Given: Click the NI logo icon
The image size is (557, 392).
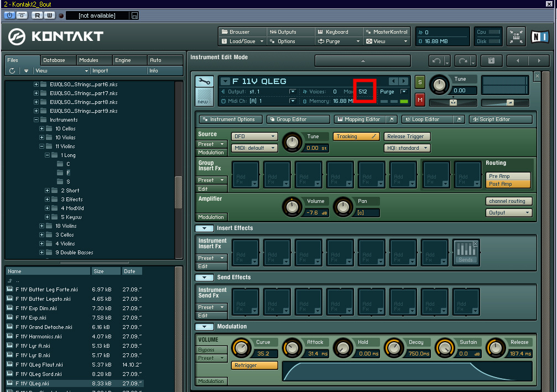Looking at the screenshot, I should click(539, 37).
